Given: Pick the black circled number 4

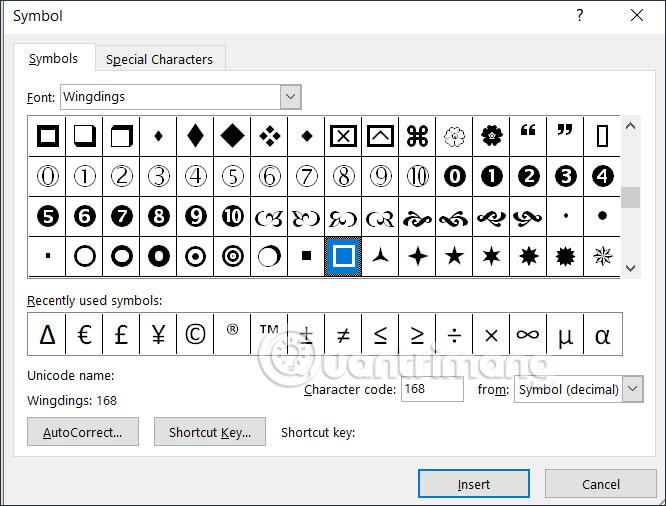Looking at the screenshot, I should pyautogui.click(x=602, y=176).
